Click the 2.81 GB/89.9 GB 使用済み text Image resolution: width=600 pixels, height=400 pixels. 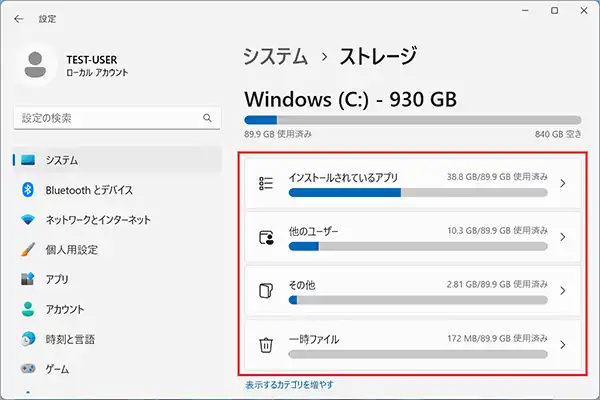click(497, 284)
